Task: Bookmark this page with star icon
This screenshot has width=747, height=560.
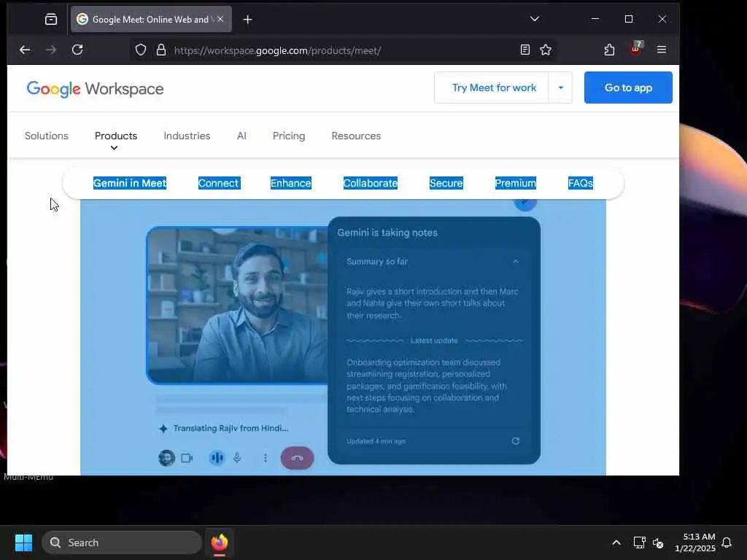Action: tap(546, 50)
